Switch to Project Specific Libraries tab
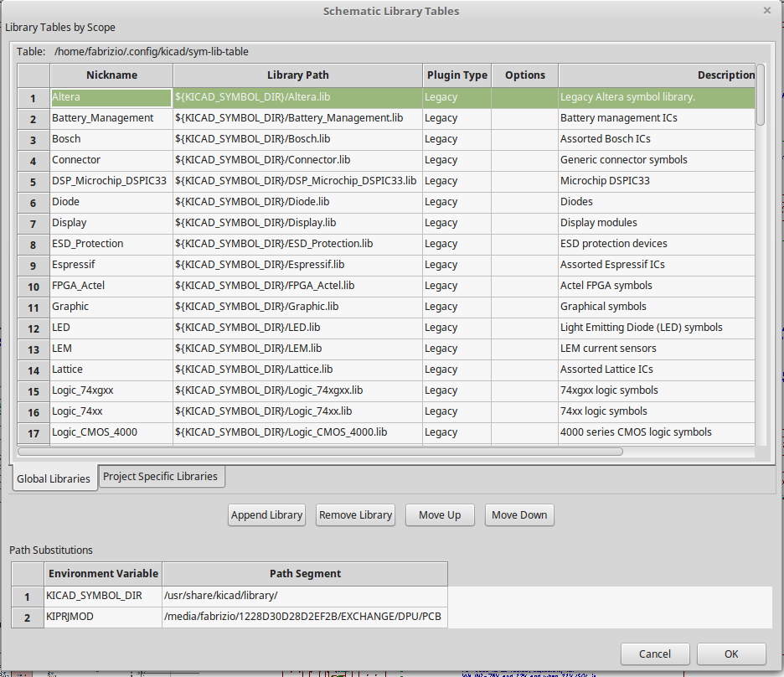Screen dimensions: 784x677 (x=160, y=477)
